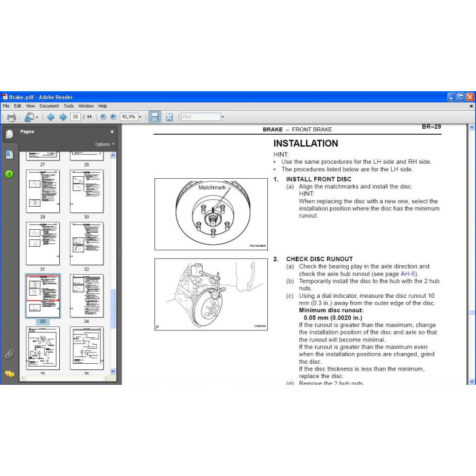Open the Tools menu
This screenshot has height=476, width=476.
tap(69, 106)
